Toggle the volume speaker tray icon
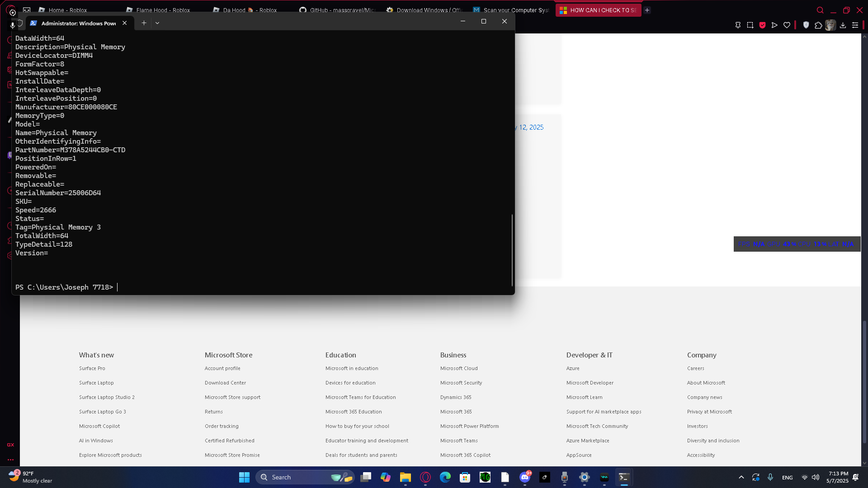This screenshot has width=868, height=488. [x=816, y=477]
